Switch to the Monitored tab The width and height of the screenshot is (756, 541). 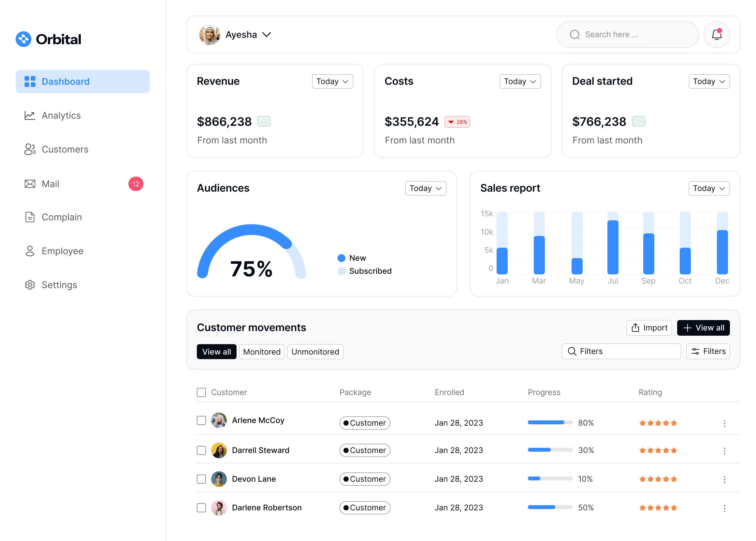tap(261, 352)
